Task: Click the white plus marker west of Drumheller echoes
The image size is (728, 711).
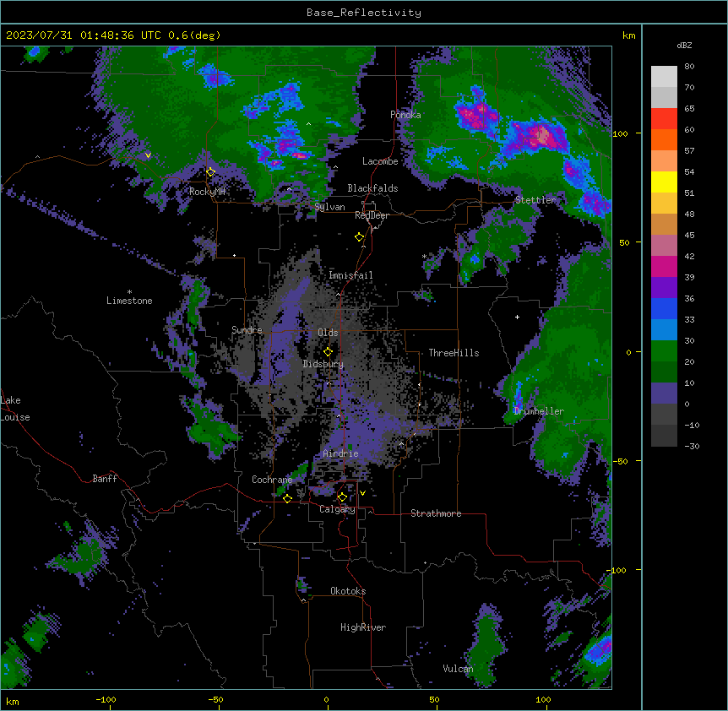Action: tap(517, 317)
